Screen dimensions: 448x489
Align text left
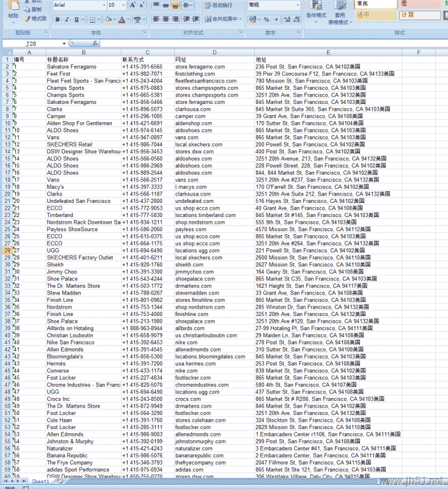[156, 19]
